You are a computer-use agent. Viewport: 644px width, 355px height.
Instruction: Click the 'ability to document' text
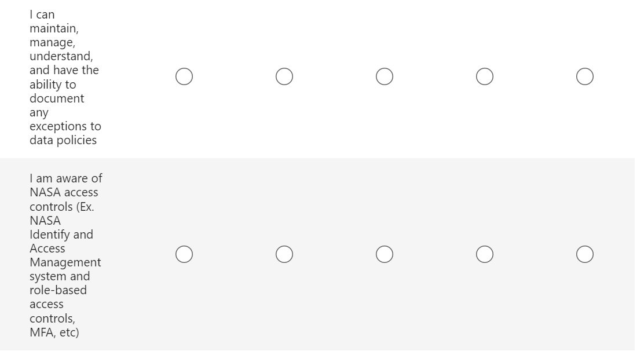[56, 92]
